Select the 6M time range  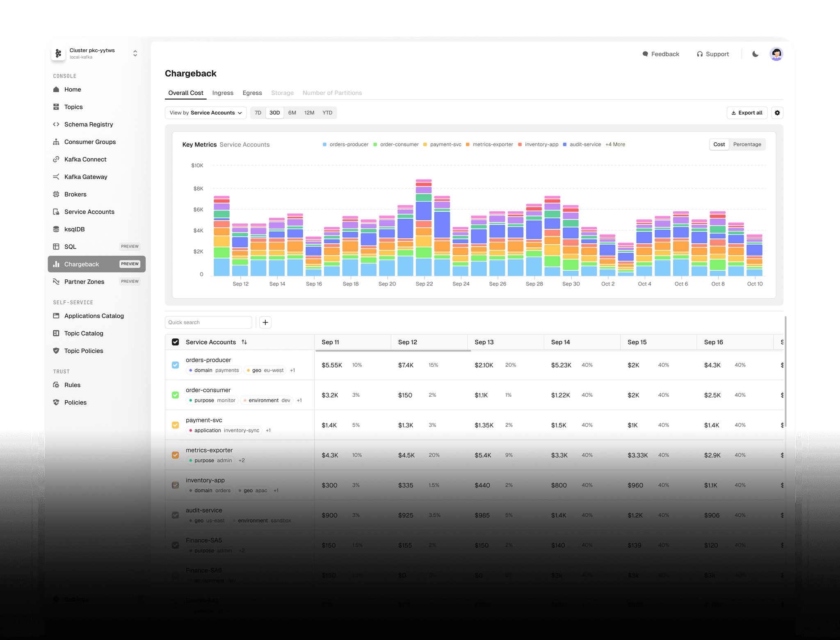[x=292, y=113]
